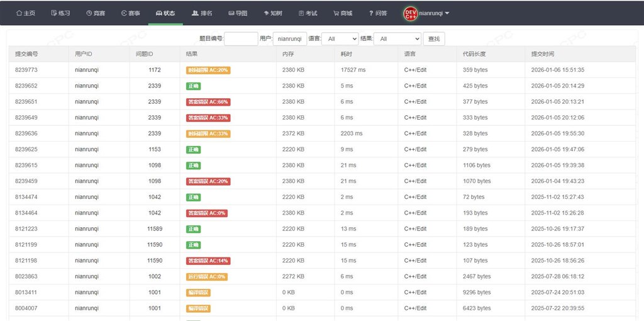The width and height of the screenshot is (644, 321).
Task: Open the 语言 language filter dropdown
Action: coord(340,39)
